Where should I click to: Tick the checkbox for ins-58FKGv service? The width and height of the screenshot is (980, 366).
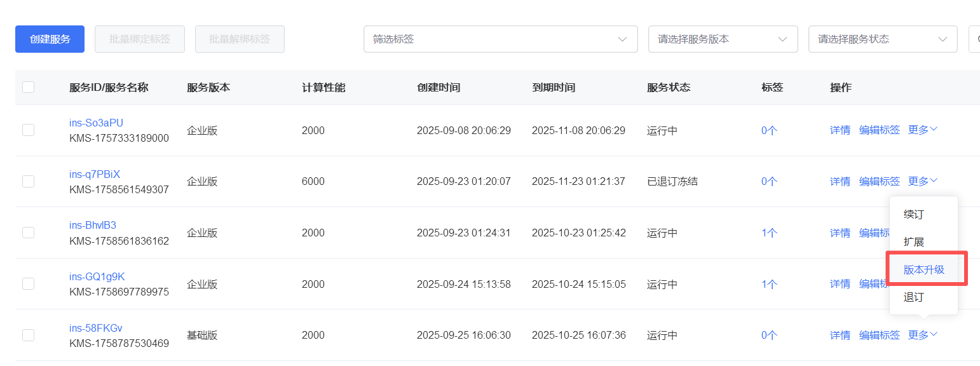coord(28,335)
